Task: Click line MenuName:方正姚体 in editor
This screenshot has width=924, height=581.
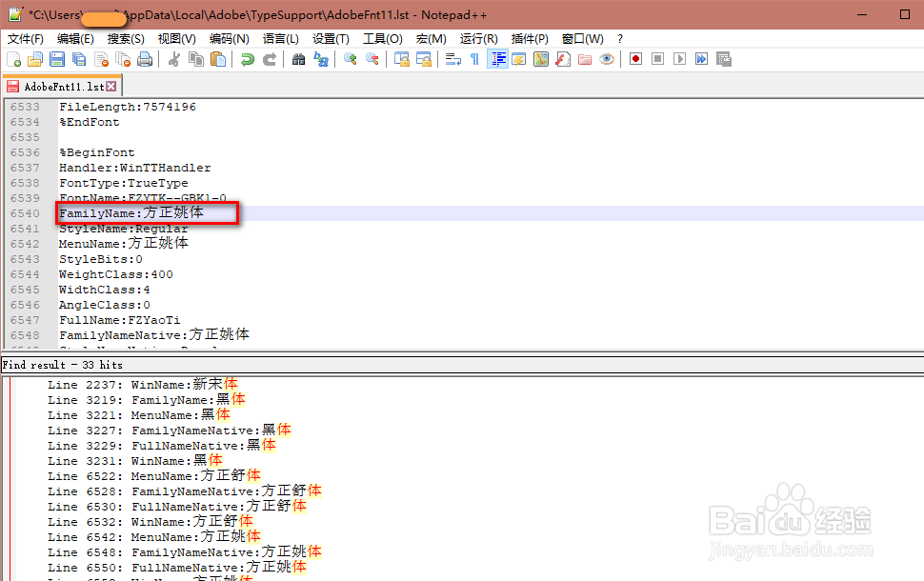Action: (123, 244)
